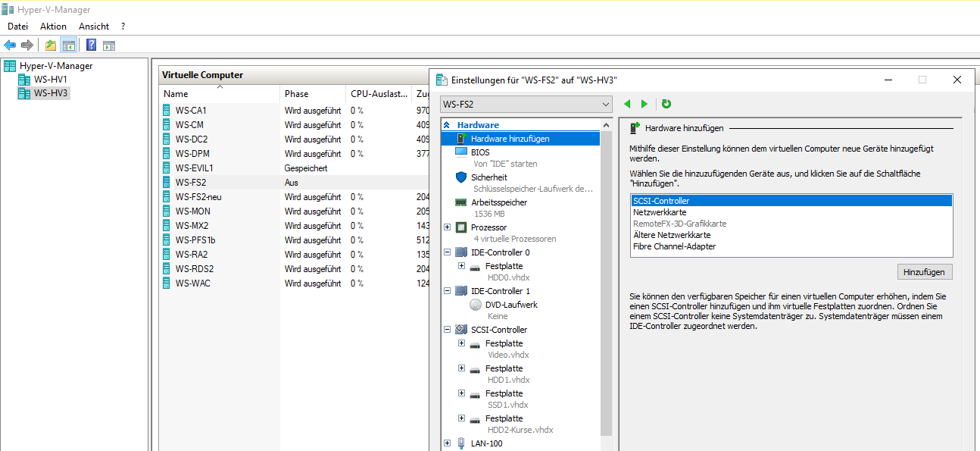This screenshot has width=980, height=451.
Task: Expand the Prozessor node
Action: pyautogui.click(x=448, y=227)
